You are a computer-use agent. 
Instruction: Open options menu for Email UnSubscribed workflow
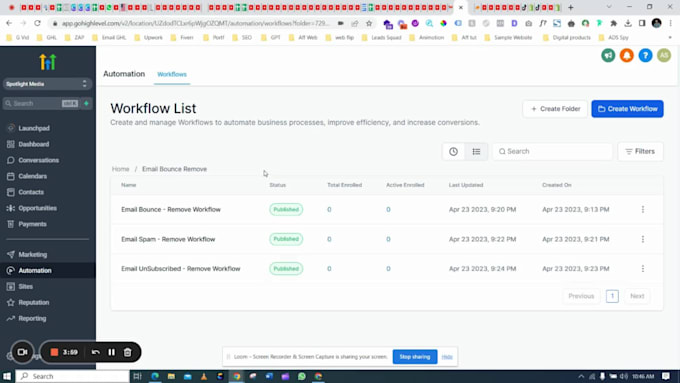(643, 268)
